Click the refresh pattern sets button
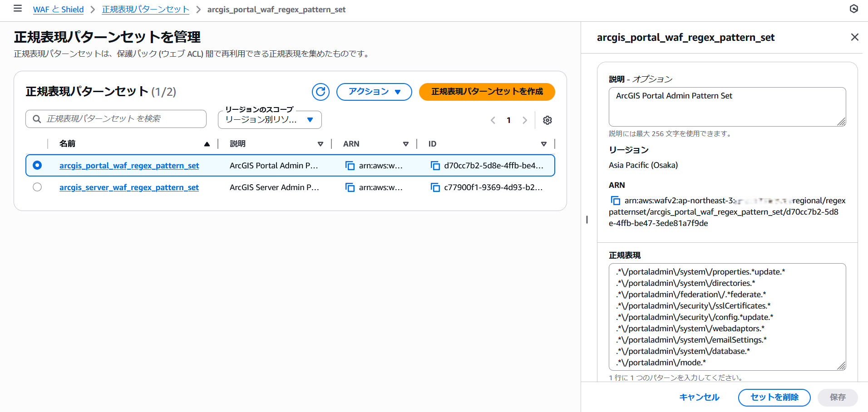Screen dimensions: 868x412 click(x=321, y=92)
